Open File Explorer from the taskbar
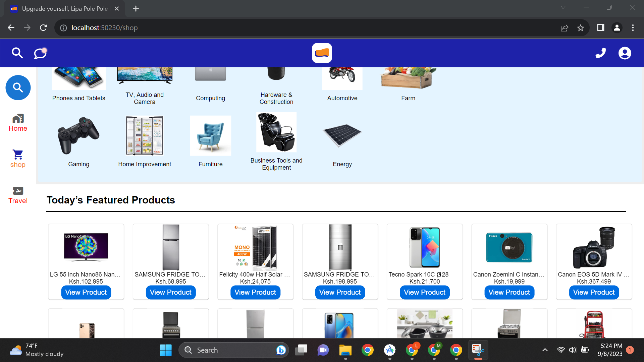This screenshot has height=362, width=644. 345,350
